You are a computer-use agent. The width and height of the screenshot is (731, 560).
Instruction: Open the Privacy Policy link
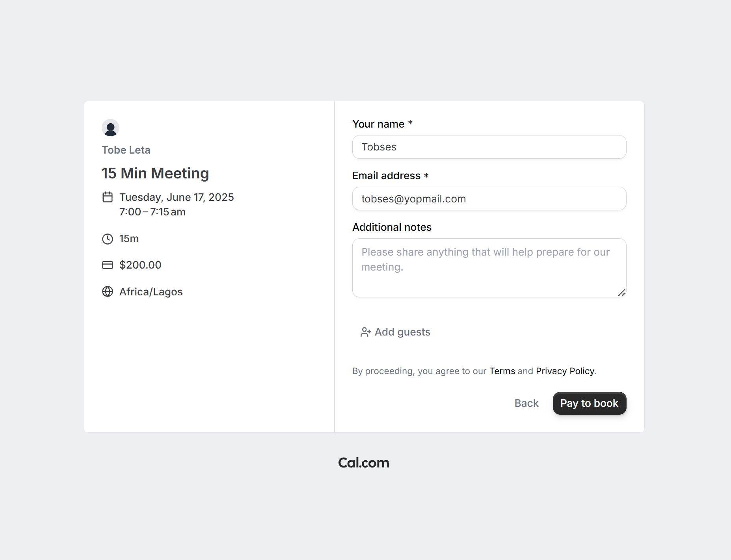(565, 371)
